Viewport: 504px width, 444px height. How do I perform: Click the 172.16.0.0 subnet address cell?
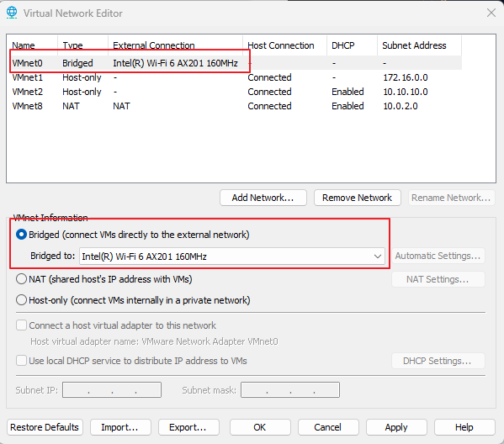(x=406, y=77)
